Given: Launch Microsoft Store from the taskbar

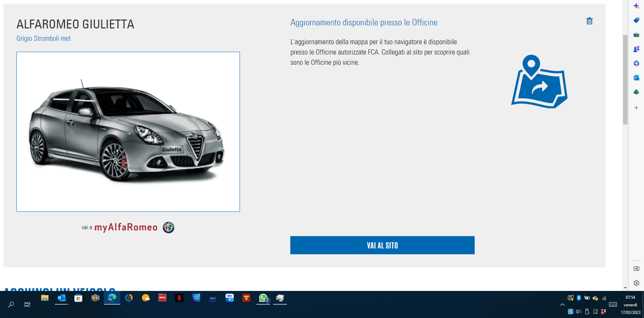Looking at the screenshot, I should tap(78, 298).
